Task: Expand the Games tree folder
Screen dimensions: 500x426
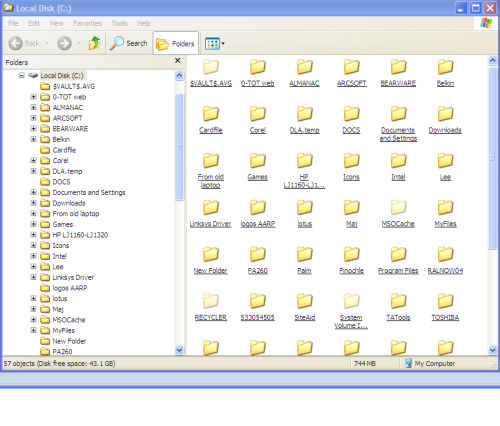Action: tap(33, 224)
